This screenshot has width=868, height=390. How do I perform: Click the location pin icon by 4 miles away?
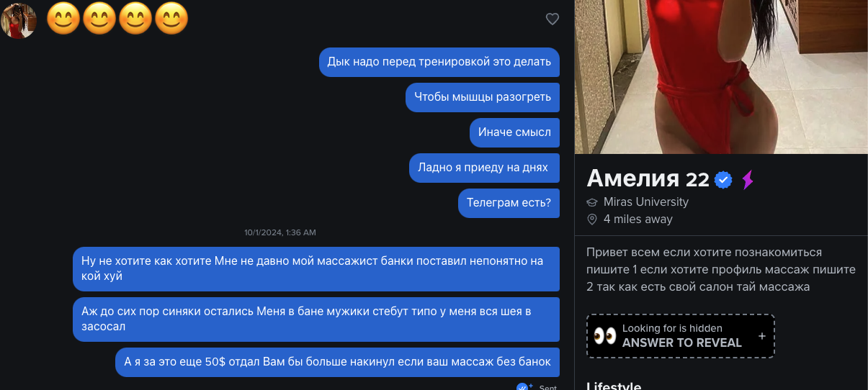point(593,219)
